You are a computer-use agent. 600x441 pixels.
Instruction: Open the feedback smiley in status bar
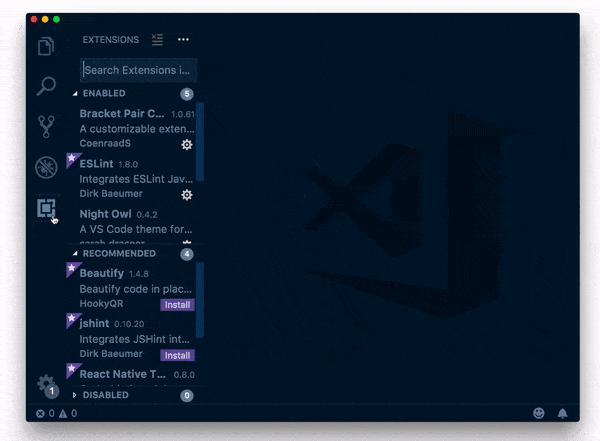539,413
